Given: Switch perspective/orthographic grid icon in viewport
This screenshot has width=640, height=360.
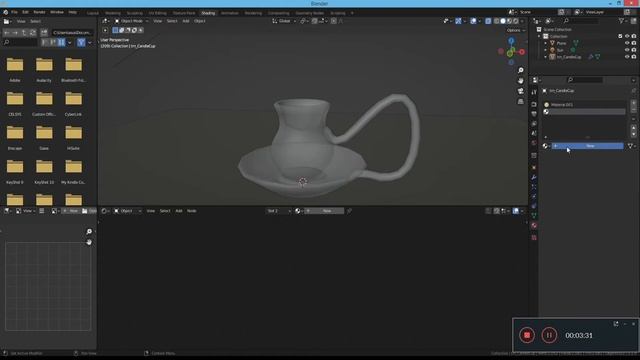Looking at the screenshot, I should (x=520, y=101).
